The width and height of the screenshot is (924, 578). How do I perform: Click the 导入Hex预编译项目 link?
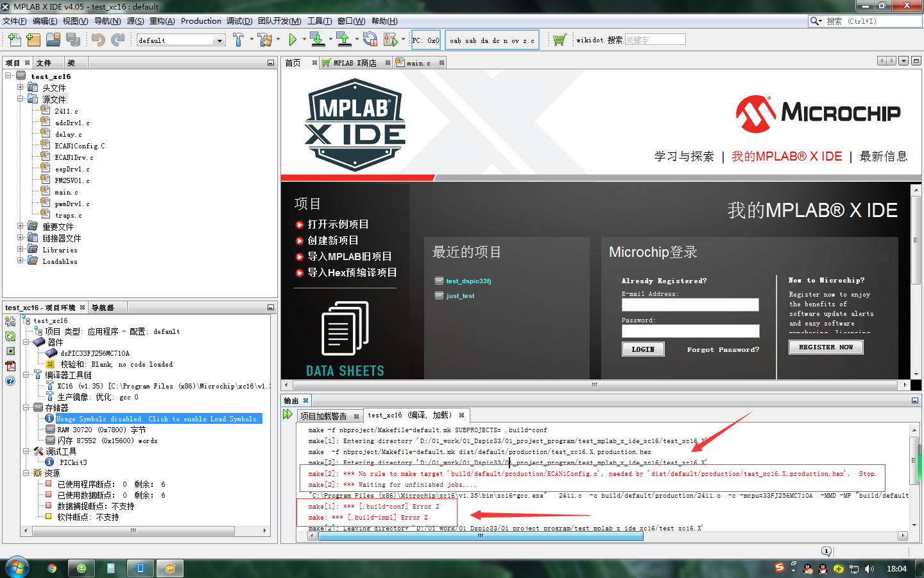(352, 272)
